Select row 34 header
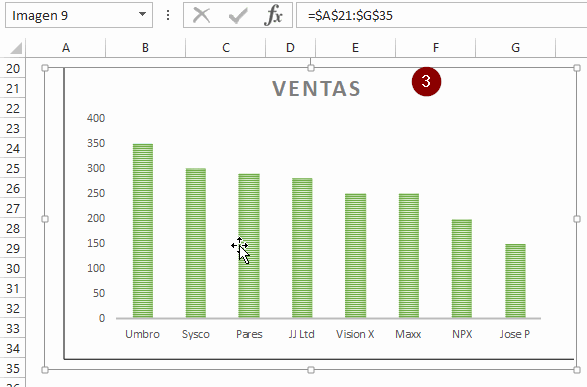 point(13,349)
